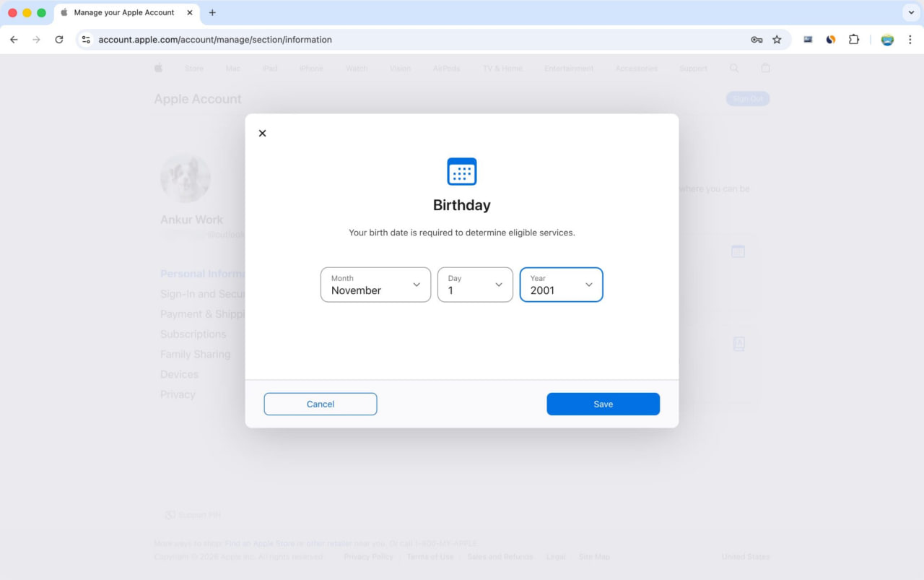
Task: Open Chrome three-dot menu
Action: 910,40
